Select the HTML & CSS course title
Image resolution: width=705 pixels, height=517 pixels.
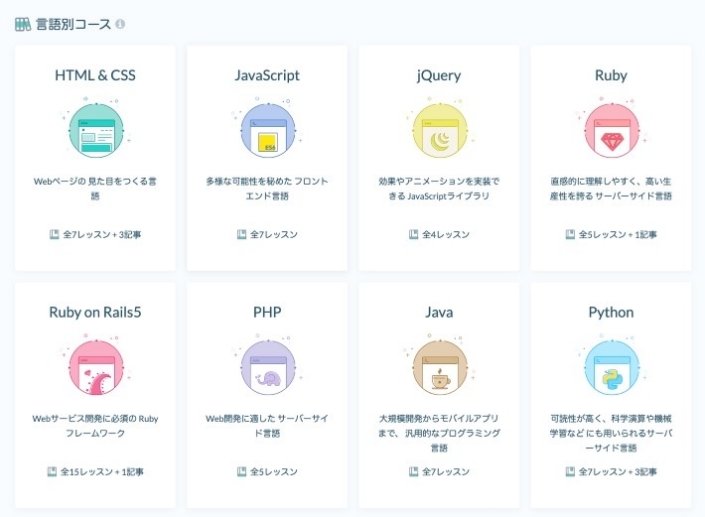(95, 75)
